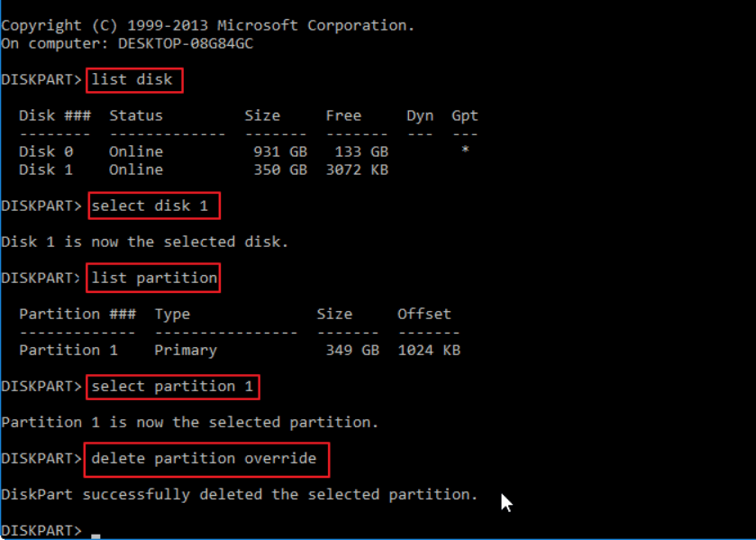756x540 pixels.
Task: Click the 'Partition 1' row label
Action: (x=68, y=350)
